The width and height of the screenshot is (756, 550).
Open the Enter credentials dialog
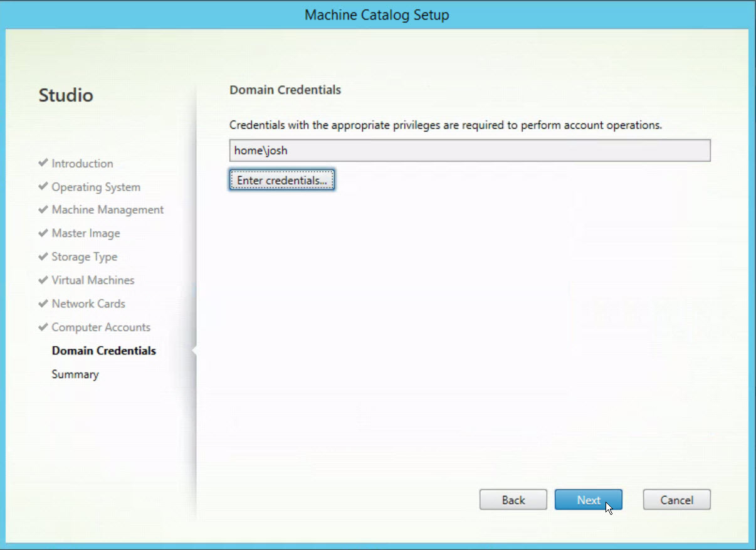coord(282,181)
